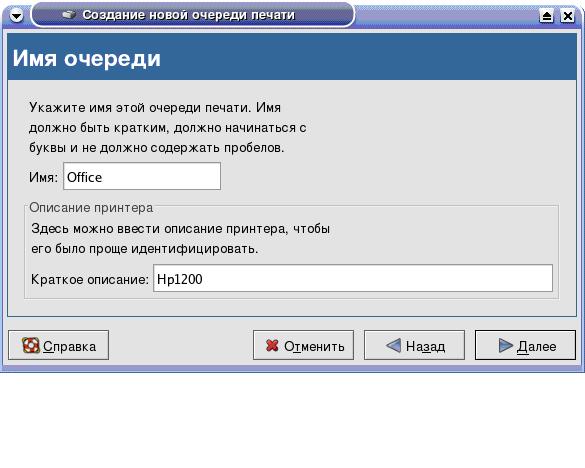The height and width of the screenshot is (468, 585).
Task: Click the printer icon in the title bar
Action: pyautogui.click(x=69, y=15)
